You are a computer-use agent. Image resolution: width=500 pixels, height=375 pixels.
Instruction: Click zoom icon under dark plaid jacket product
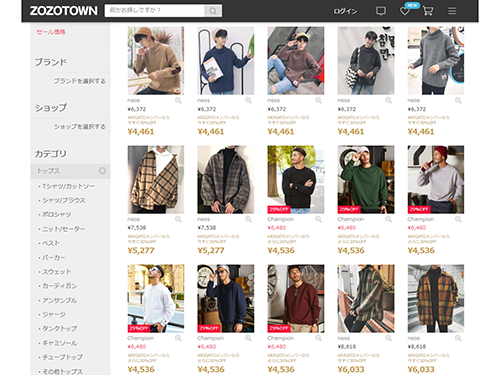click(248, 219)
